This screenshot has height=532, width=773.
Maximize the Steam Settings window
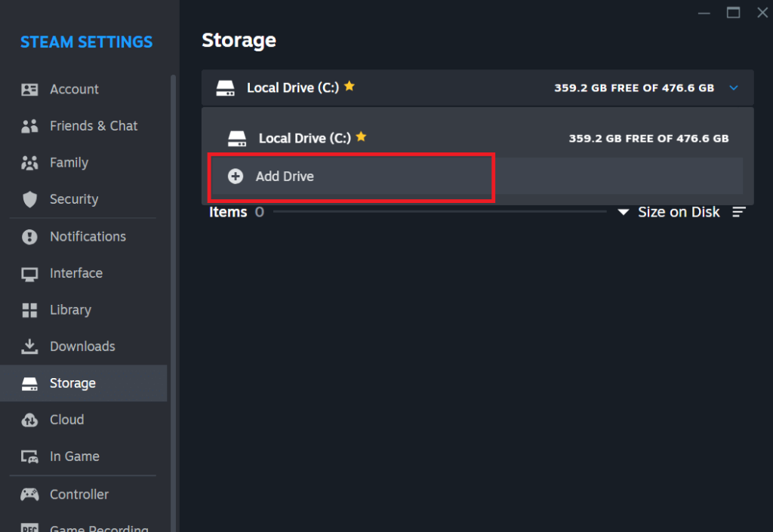click(733, 12)
